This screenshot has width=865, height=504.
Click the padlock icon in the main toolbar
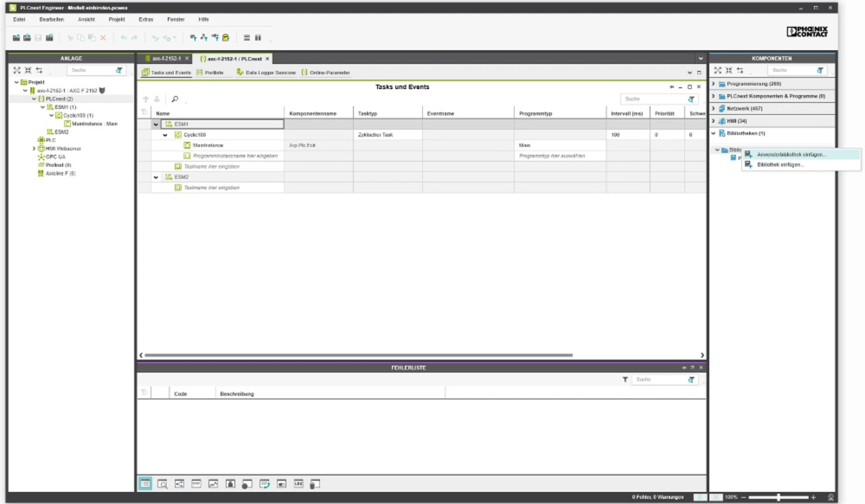[x=226, y=38]
